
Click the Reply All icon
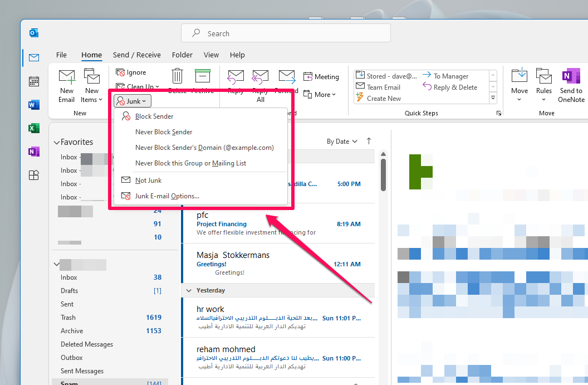[x=260, y=78]
